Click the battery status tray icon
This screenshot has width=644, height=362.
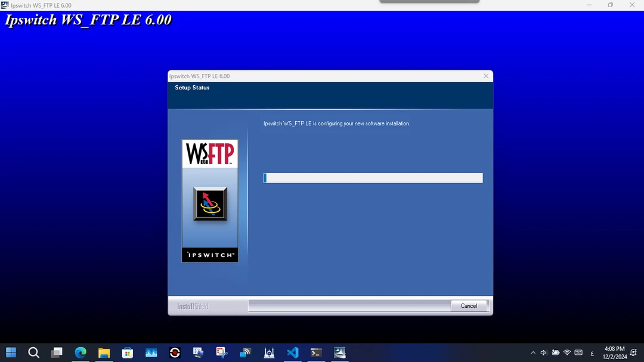click(x=555, y=352)
